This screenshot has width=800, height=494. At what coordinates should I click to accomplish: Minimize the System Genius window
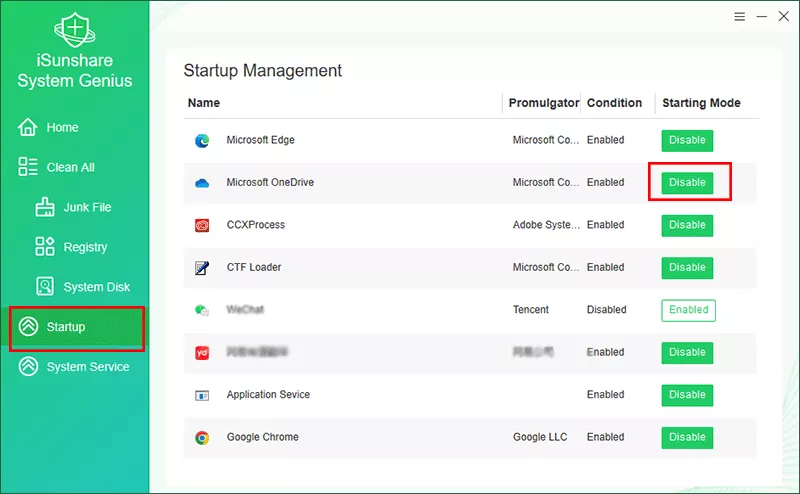click(x=762, y=17)
